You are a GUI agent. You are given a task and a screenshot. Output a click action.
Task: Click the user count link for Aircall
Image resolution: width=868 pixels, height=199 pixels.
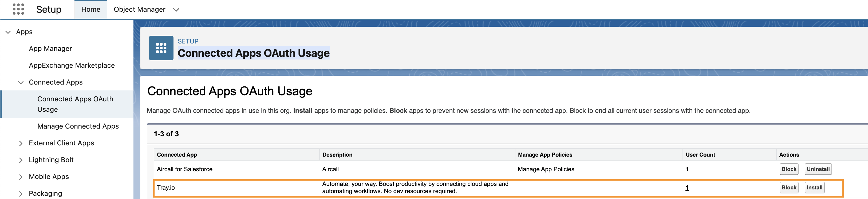(x=687, y=169)
